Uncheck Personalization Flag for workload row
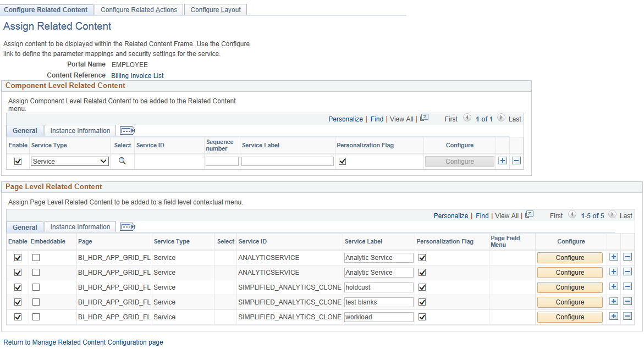Viewport: 644px width, 349px height. (422, 317)
